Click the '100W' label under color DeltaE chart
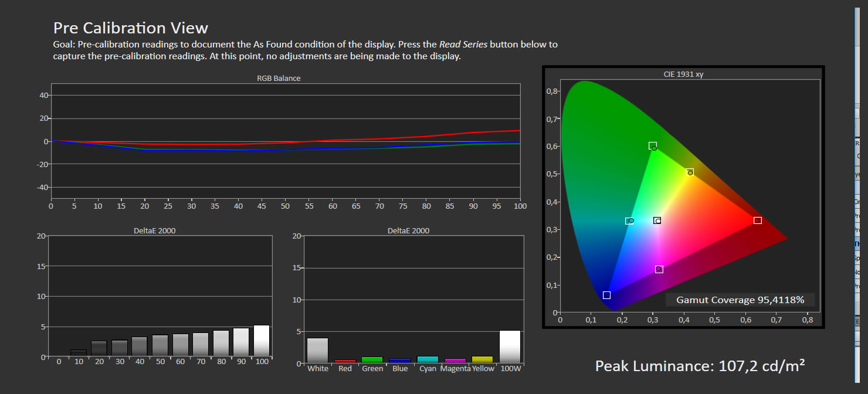 pyautogui.click(x=510, y=369)
